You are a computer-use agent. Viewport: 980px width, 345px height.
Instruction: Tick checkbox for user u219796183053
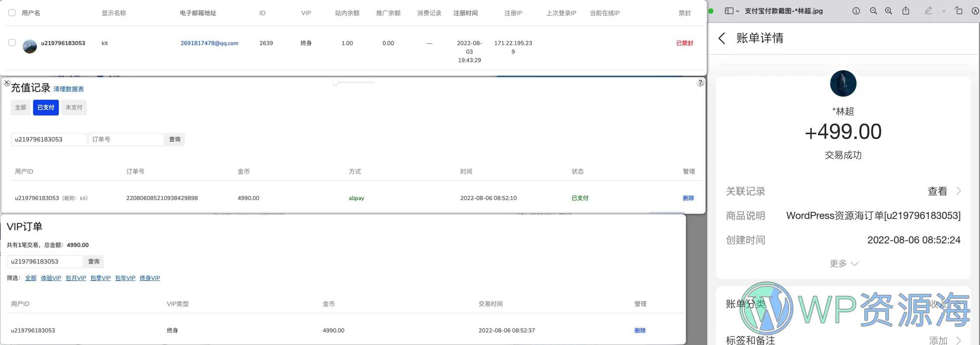(12, 42)
